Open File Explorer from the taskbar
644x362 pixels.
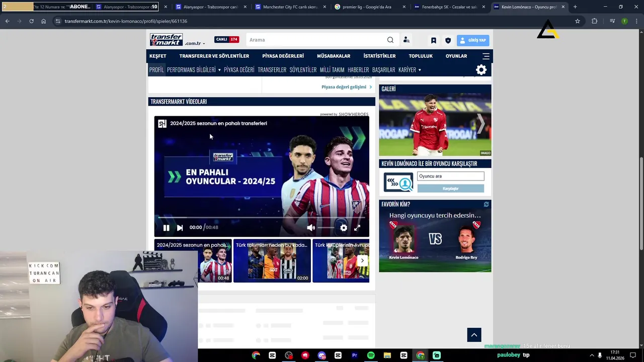point(387,355)
